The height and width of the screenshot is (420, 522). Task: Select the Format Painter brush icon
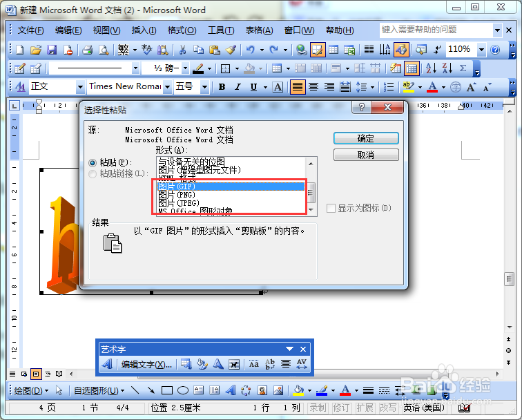[x=231, y=50]
